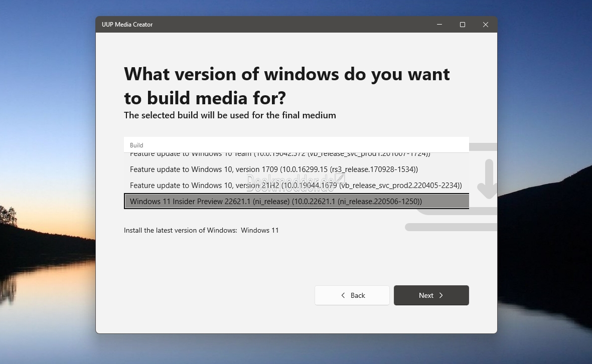Minimize the UUP Media Creator window
The width and height of the screenshot is (592, 364).
[x=439, y=25]
